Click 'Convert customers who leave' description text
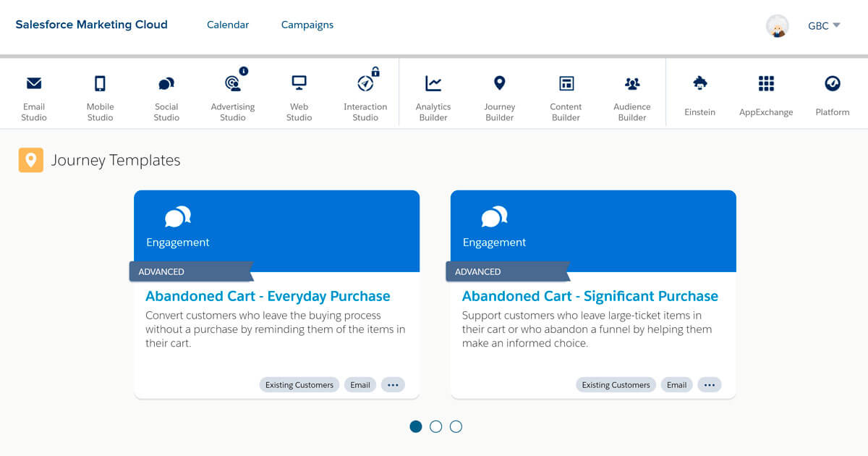Viewport: 868px width, 456px height. coord(276,329)
